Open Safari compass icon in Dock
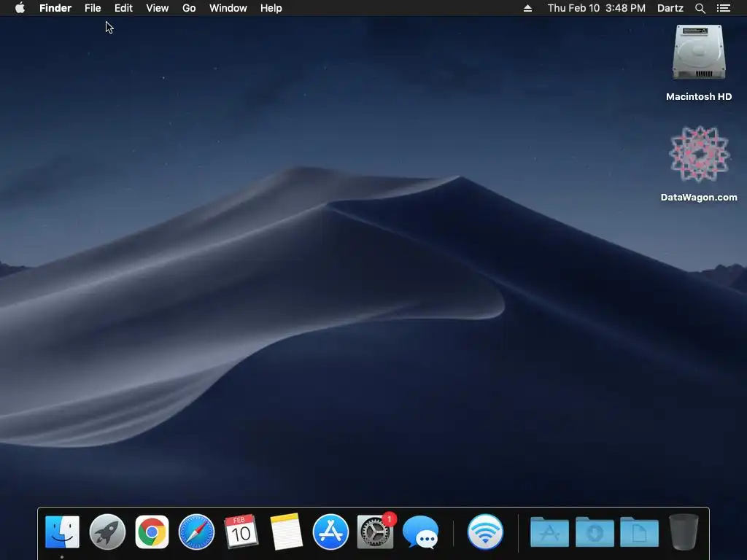Screen dimensions: 747x560 196,532
